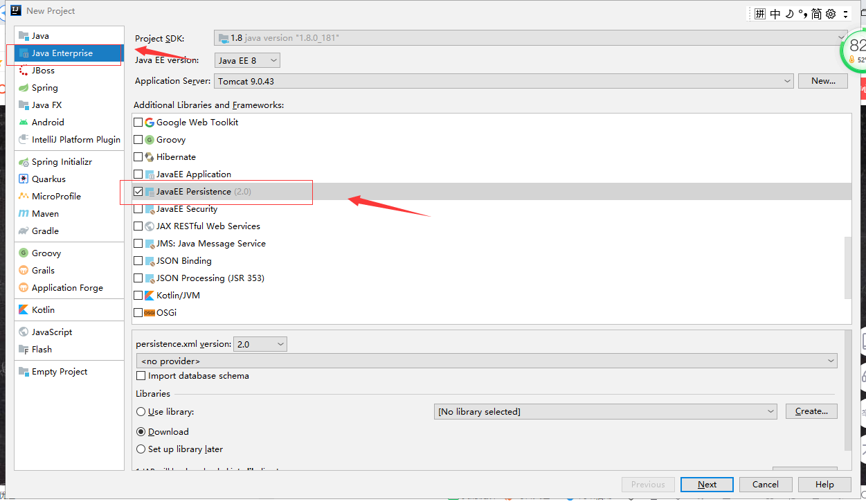Image resolution: width=866 pixels, height=504 pixels.
Task: Click the IME toolbar more options icon
Action: pos(845,14)
